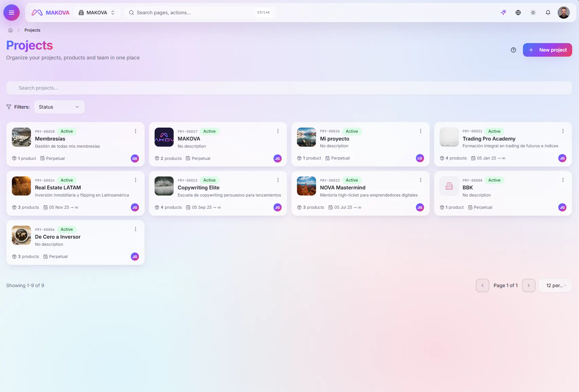Open NOVA Mastermind project title
This screenshot has height=392, width=579.
[x=343, y=188]
